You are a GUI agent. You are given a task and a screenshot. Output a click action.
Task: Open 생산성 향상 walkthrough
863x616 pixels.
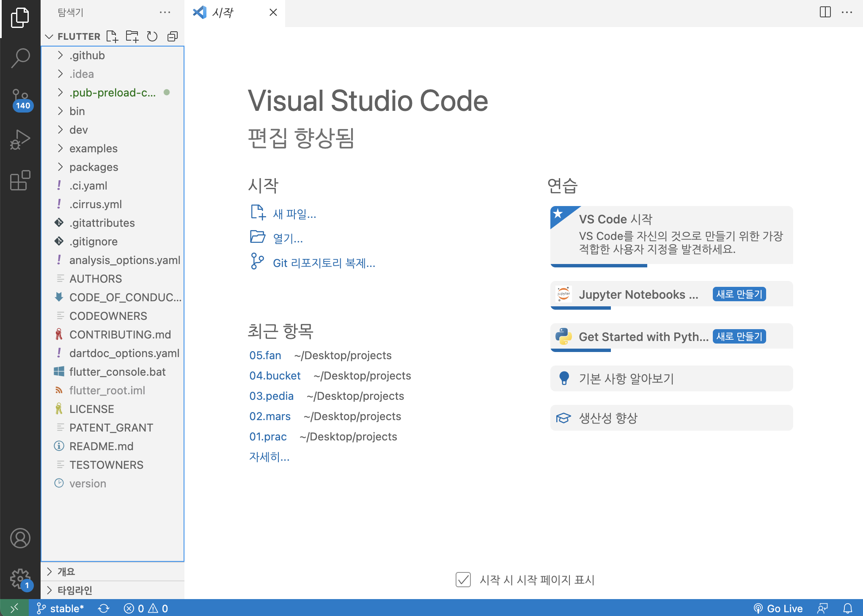tap(671, 418)
